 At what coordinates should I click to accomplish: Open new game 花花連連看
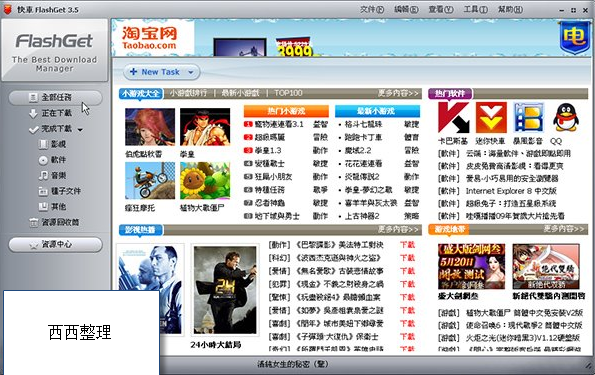point(363,164)
